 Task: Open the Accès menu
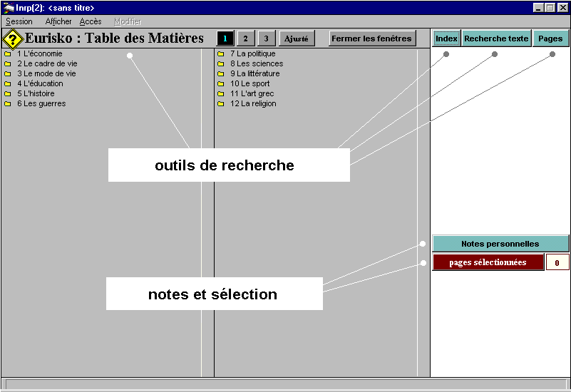[x=91, y=22]
